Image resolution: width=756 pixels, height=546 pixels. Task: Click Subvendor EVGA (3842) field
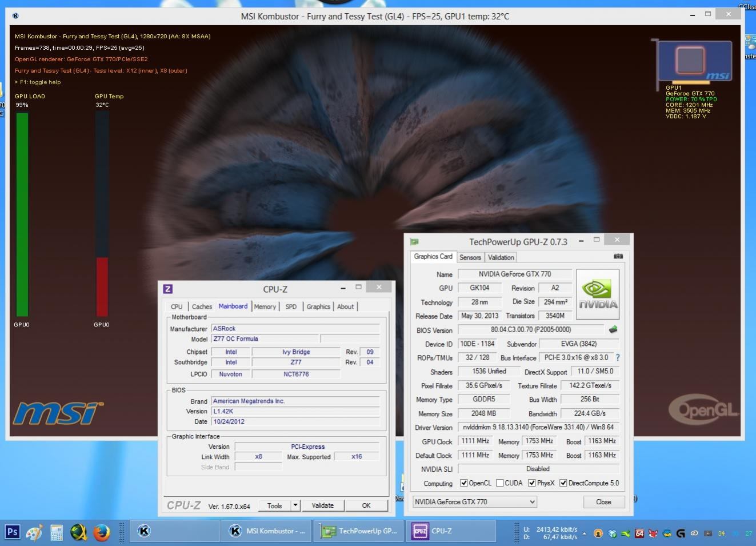coord(579,344)
